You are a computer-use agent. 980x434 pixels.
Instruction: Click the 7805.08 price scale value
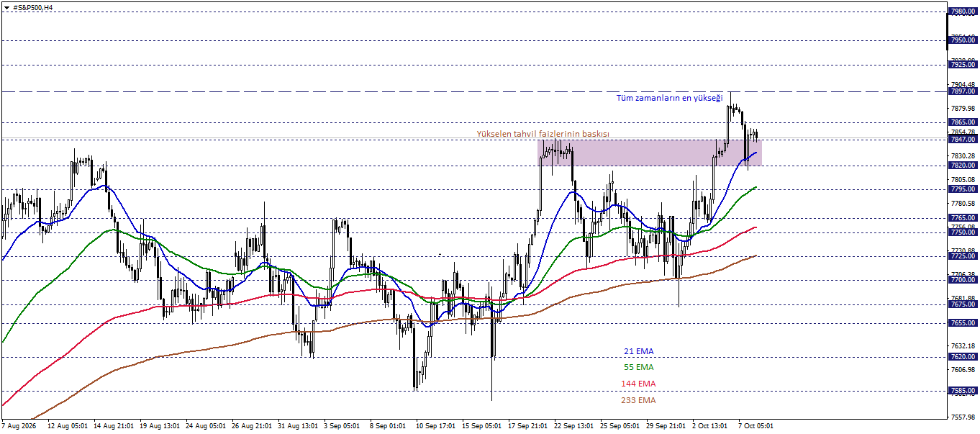coord(963,179)
